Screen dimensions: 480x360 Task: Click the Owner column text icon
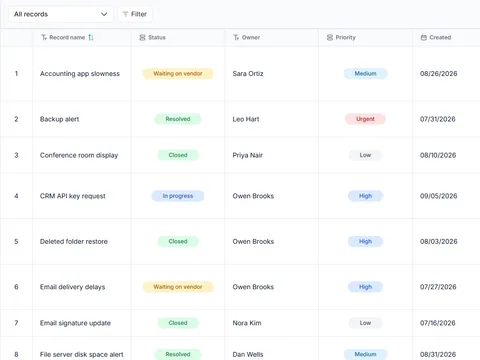(236, 37)
